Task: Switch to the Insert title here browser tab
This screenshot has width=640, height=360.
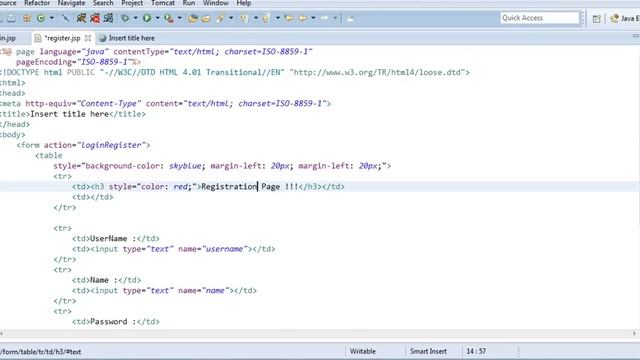Action: click(x=127, y=38)
